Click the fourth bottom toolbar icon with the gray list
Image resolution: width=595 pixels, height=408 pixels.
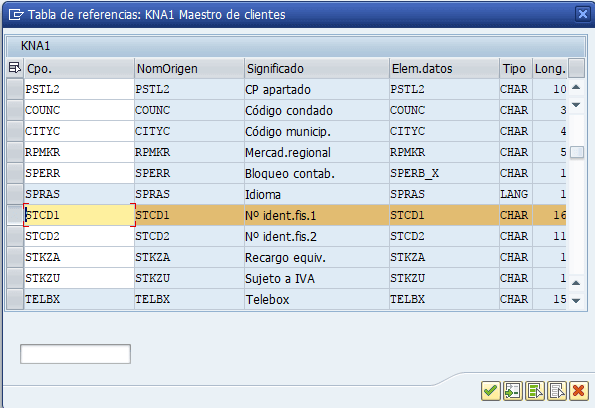[x=557, y=391]
